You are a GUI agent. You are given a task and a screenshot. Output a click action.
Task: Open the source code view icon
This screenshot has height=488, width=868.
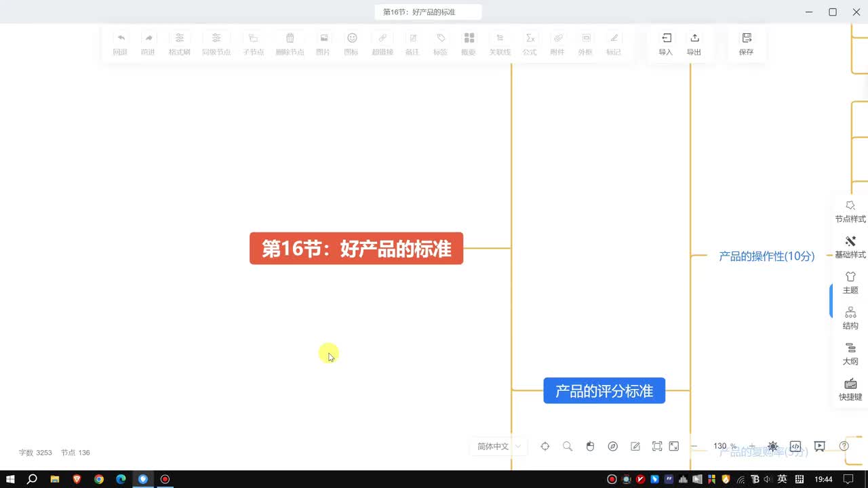pyautogui.click(x=795, y=446)
